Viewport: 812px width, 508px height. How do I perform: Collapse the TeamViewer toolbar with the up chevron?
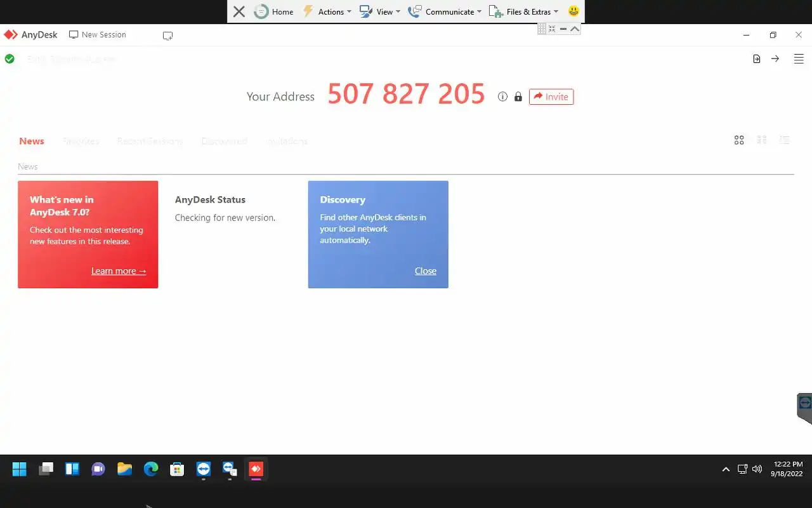(x=575, y=29)
